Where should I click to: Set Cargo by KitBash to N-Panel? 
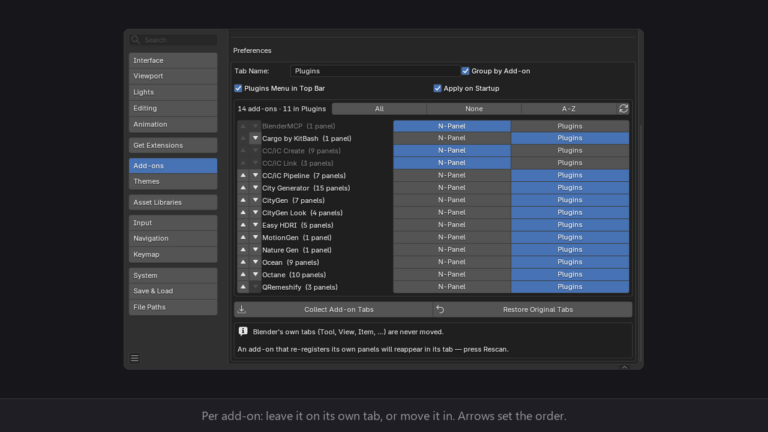point(452,138)
